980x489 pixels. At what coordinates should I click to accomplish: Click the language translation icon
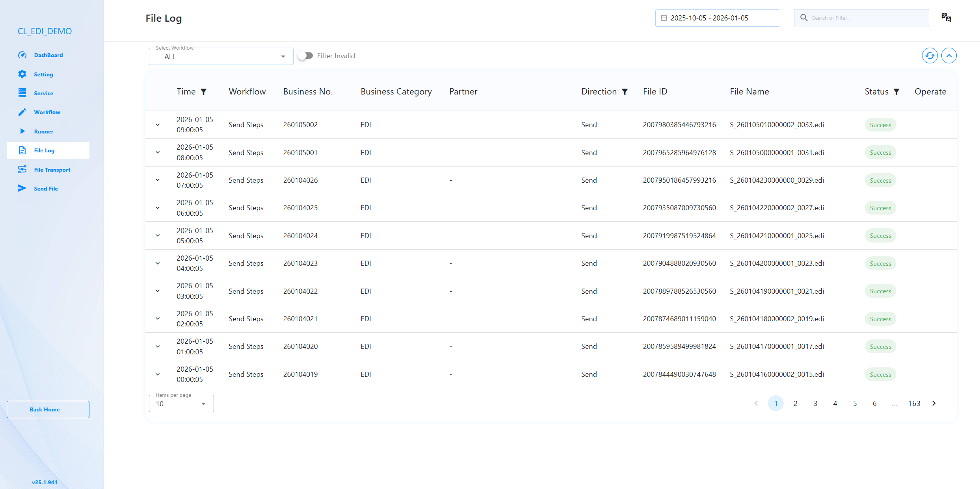pyautogui.click(x=946, y=18)
